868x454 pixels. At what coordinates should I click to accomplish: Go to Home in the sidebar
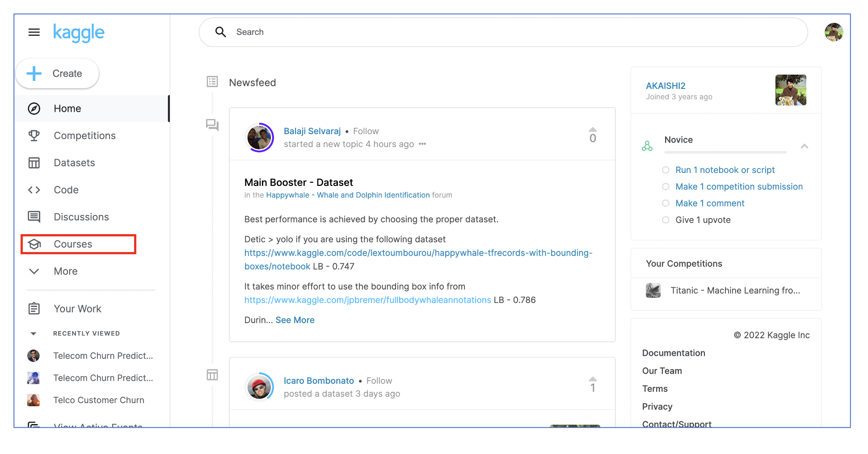coord(67,109)
